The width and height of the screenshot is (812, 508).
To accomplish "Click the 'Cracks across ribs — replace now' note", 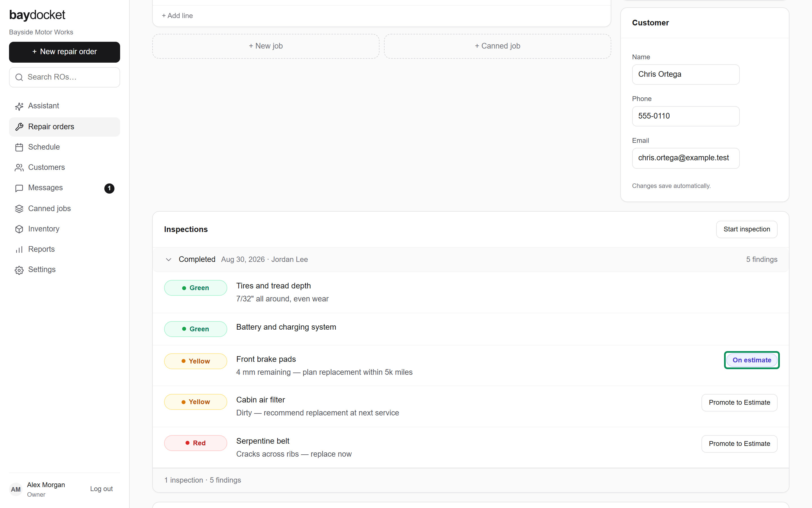I will coord(294,454).
